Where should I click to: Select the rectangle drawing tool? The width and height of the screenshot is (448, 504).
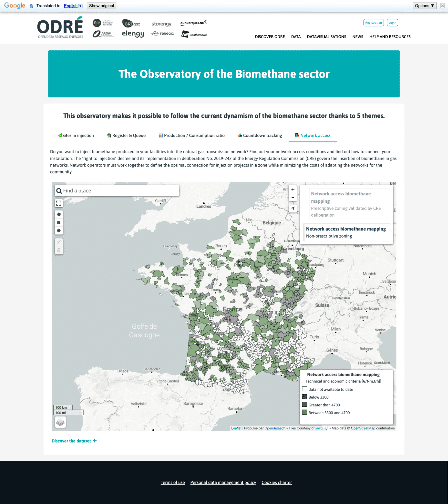click(59, 222)
